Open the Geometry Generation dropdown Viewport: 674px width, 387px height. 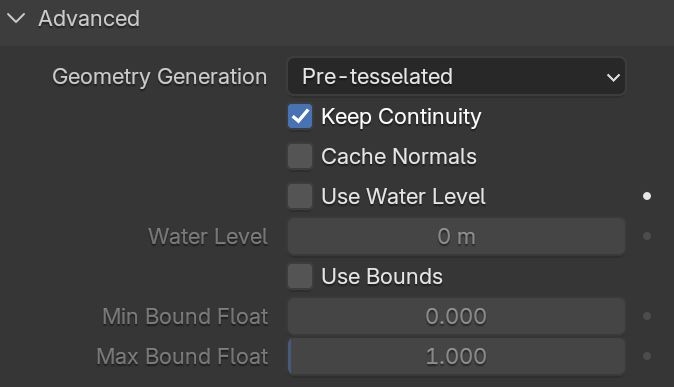(456, 77)
